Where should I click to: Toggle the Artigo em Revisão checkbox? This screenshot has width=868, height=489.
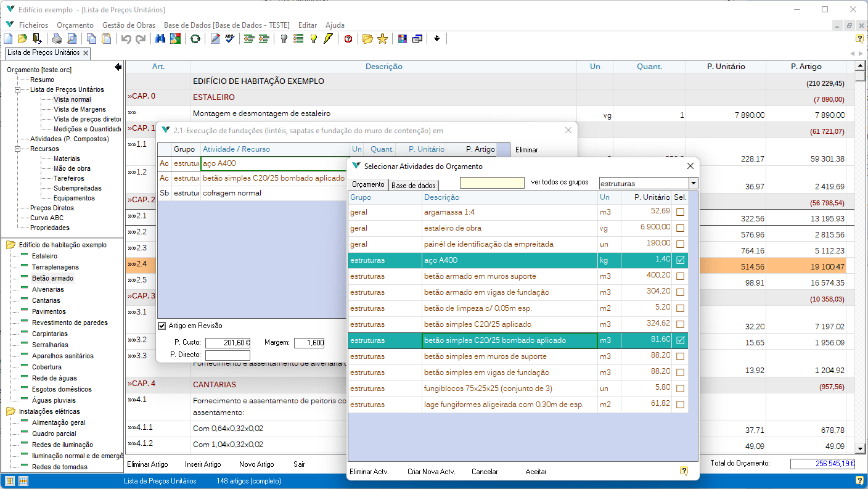coord(162,326)
